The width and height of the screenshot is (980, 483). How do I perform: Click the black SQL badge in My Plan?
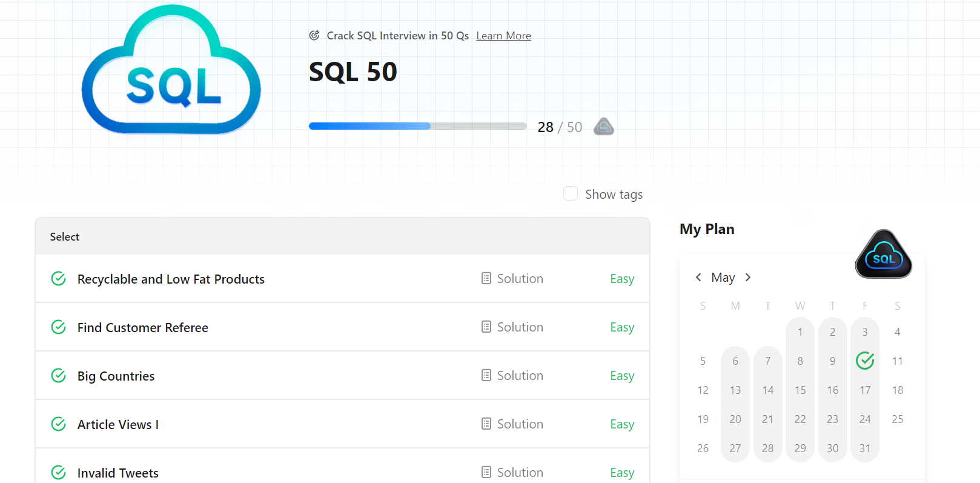[x=884, y=254]
